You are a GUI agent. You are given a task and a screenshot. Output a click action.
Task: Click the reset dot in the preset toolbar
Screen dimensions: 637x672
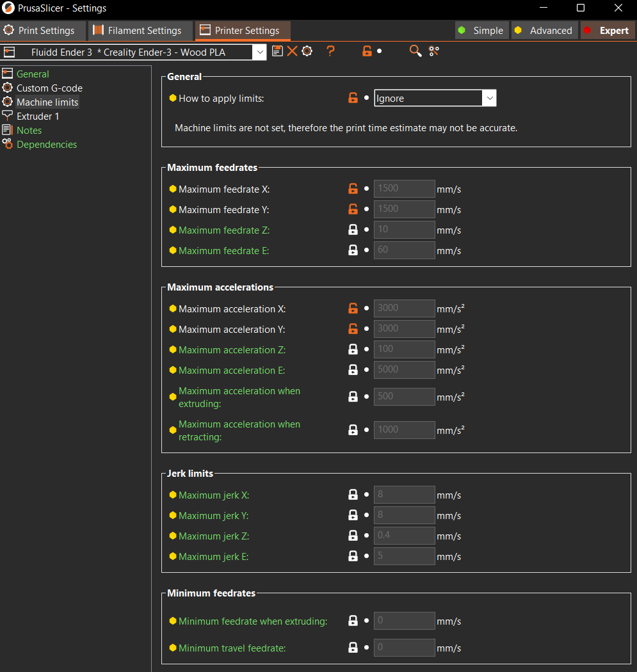coord(380,51)
